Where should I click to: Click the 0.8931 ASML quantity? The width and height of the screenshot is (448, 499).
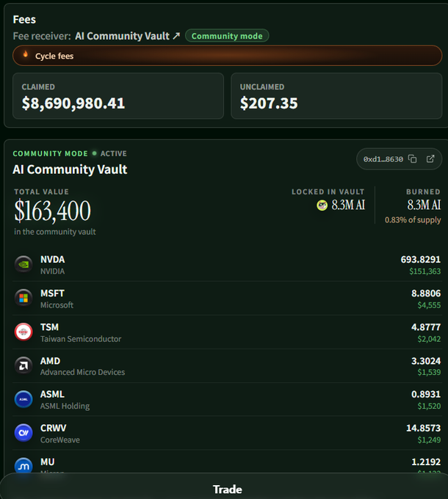point(426,394)
